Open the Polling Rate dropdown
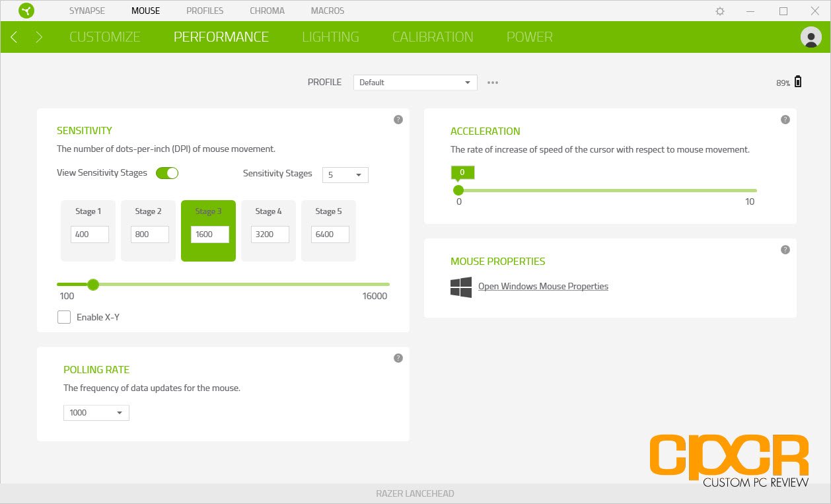This screenshot has width=831, height=504. [x=96, y=412]
